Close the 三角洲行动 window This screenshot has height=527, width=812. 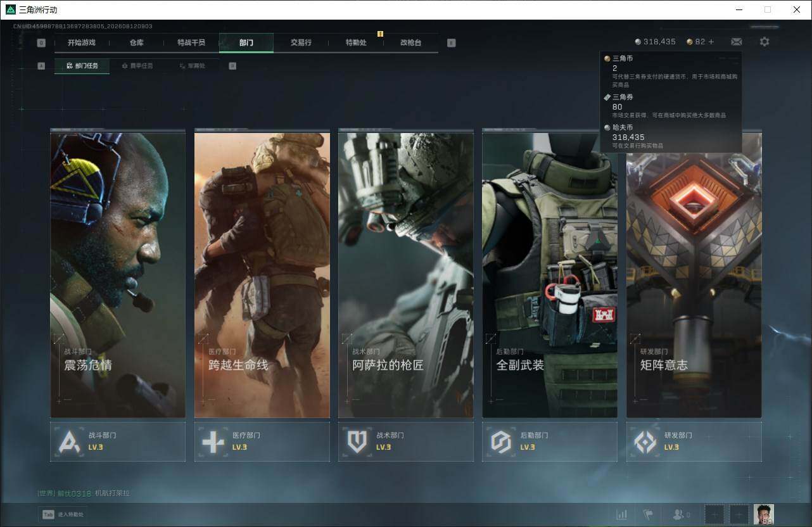pyautogui.click(x=797, y=10)
